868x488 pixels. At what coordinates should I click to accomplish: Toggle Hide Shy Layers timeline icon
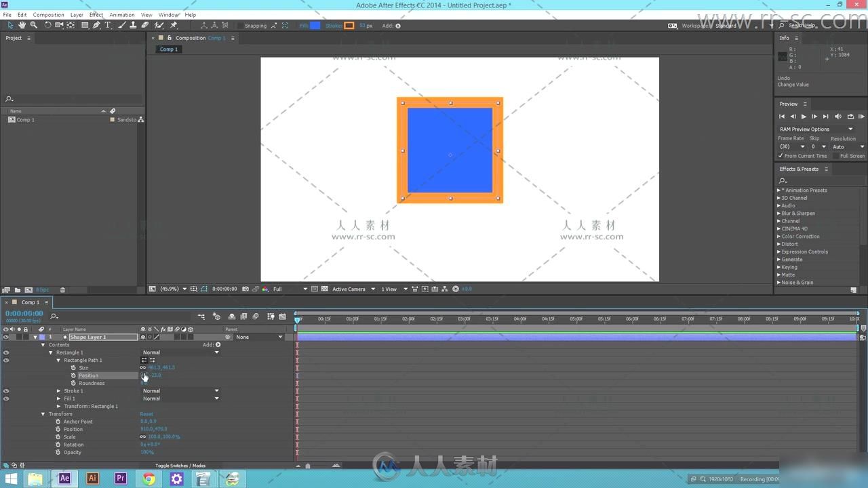pos(232,317)
